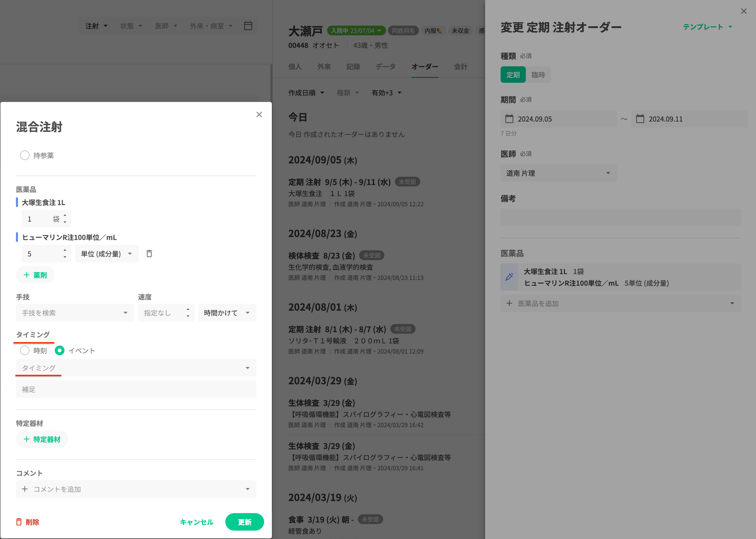Click the キャンセル button
756x539 pixels.
click(x=197, y=522)
